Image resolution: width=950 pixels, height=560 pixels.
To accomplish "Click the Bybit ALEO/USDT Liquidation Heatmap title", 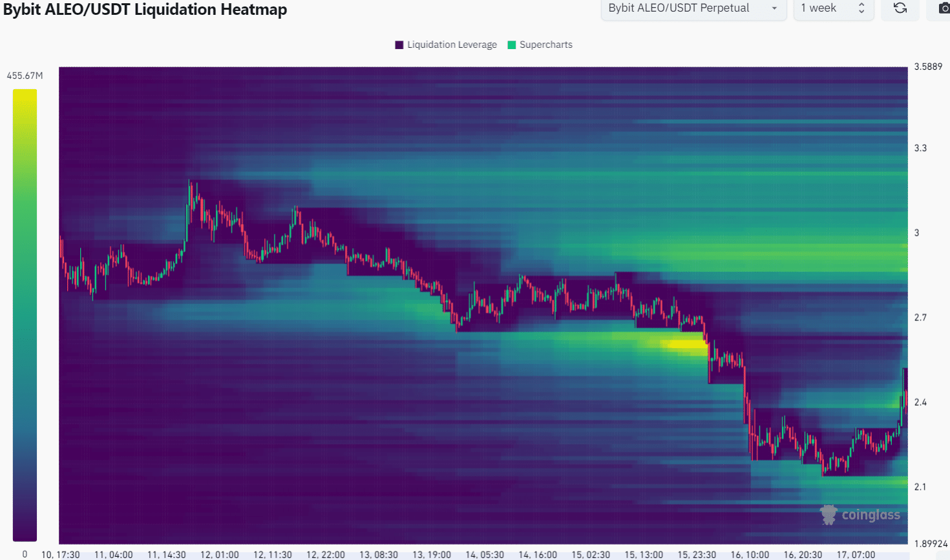I will [145, 10].
